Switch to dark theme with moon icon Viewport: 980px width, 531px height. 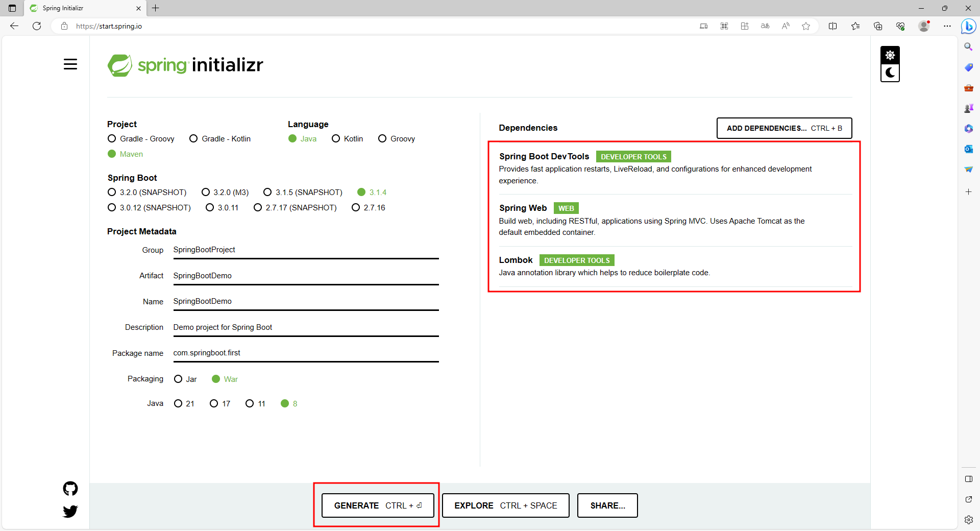coord(890,73)
